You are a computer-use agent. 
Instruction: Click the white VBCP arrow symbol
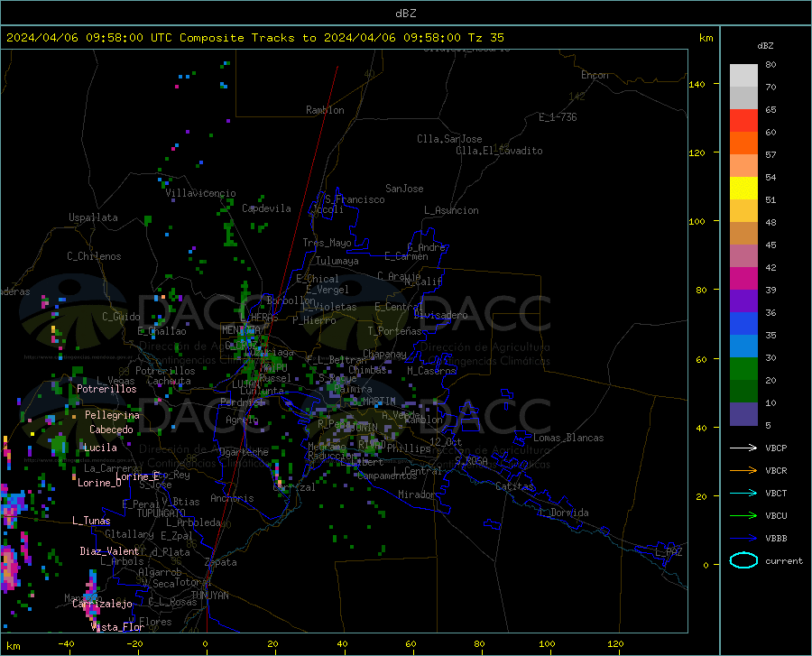click(x=743, y=448)
